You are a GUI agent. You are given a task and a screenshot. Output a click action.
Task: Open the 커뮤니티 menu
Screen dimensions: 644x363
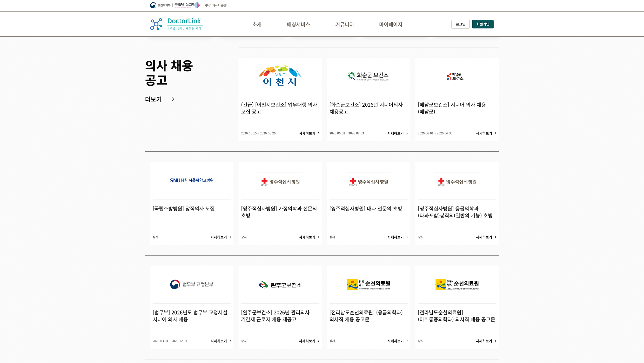click(x=344, y=24)
